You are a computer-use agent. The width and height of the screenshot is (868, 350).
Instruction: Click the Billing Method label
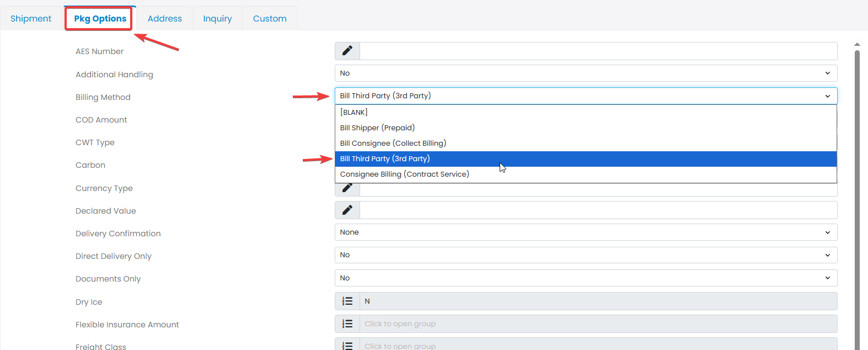[x=103, y=97]
